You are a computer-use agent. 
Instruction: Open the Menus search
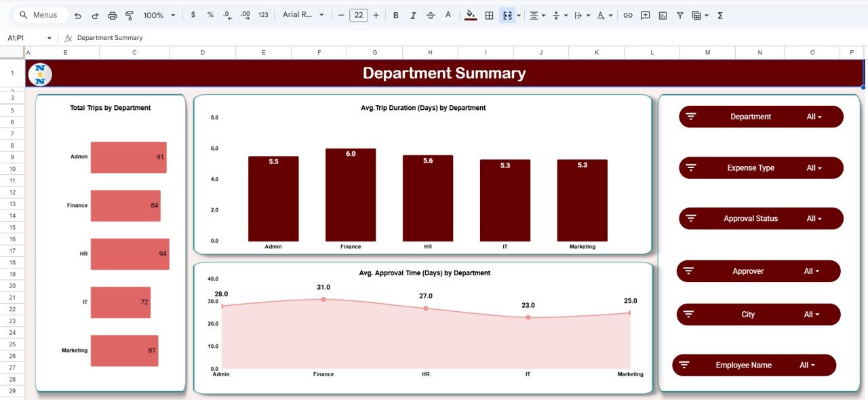[x=39, y=14]
